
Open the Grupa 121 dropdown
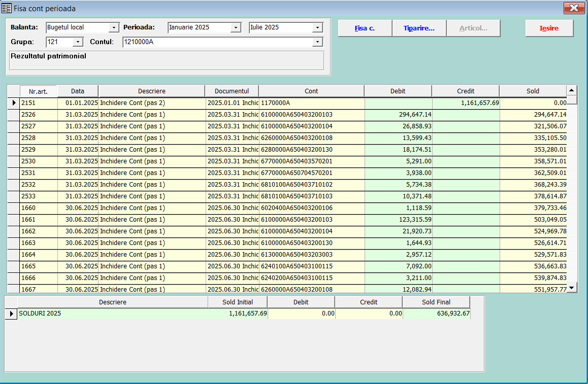(x=78, y=42)
